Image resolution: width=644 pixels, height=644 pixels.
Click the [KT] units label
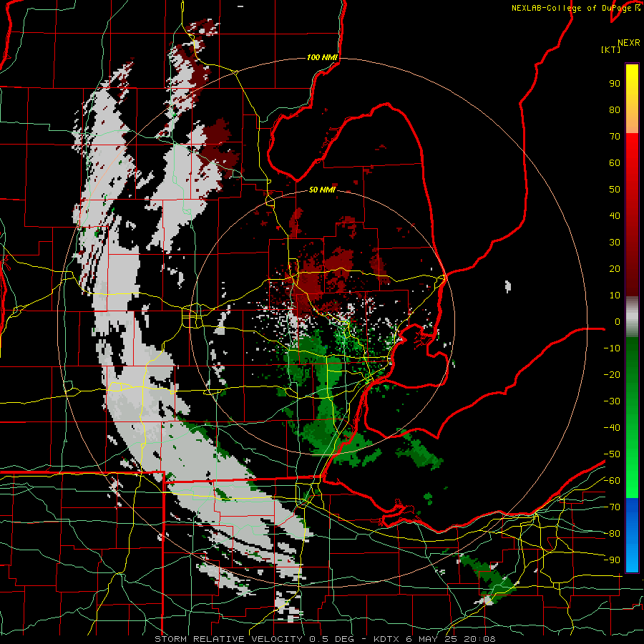coord(611,49)
